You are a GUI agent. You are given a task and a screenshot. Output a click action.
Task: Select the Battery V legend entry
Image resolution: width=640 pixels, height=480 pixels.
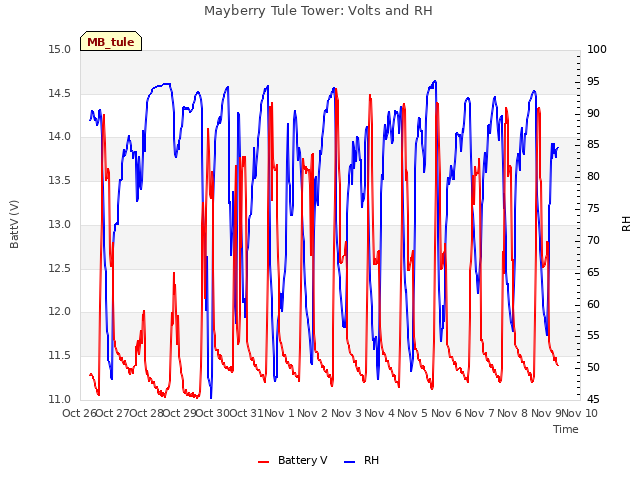pyautogui.click(x=293, y=460)
